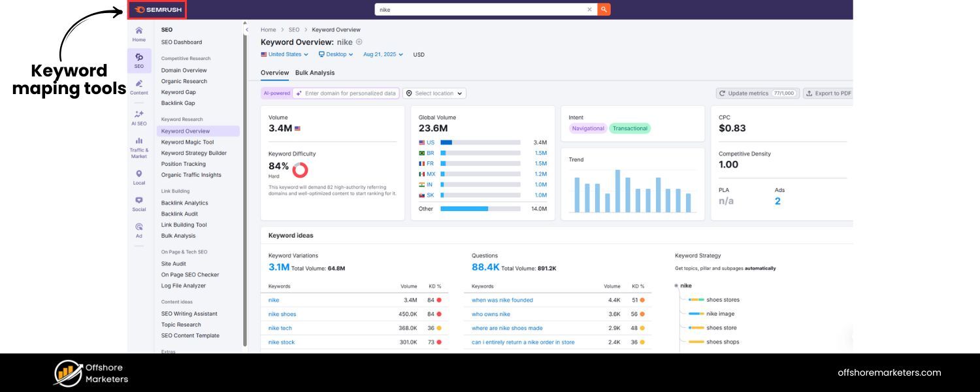The height and width of the screenshot is (392, 980).
Task: Clear the nike search with the X icon
Action: click(589, 9)
